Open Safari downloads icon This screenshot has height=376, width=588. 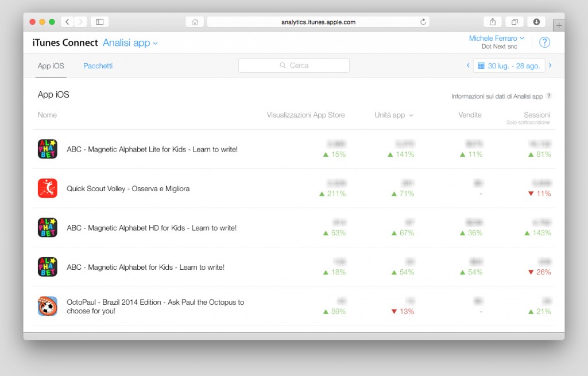[537, 22]
